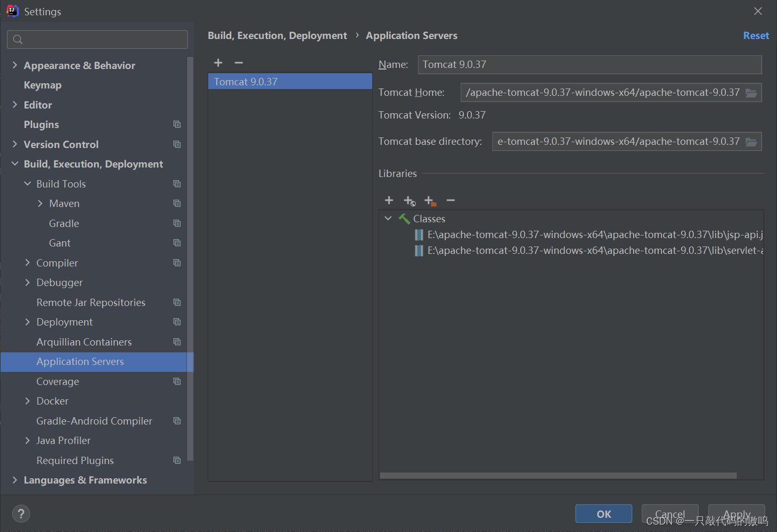Viewport: 777px width, 532px height.
Task: Open Plugins settings page
Action: point(41,125)
